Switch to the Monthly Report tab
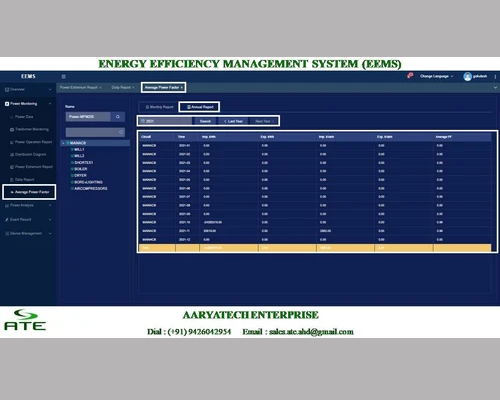The height and width of the screenshot is (400, 500). (x=159, y=107)
